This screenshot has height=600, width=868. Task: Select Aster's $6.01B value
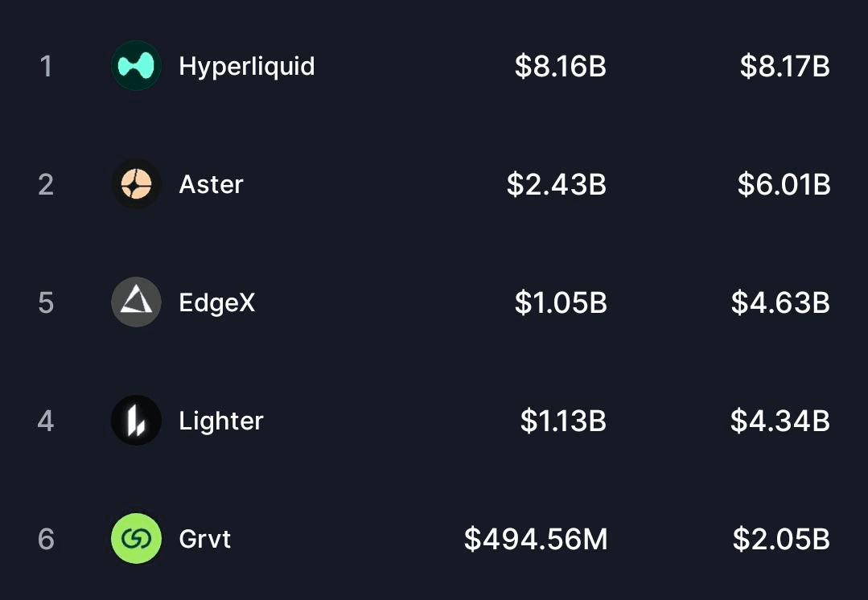(x=784, y=184)
